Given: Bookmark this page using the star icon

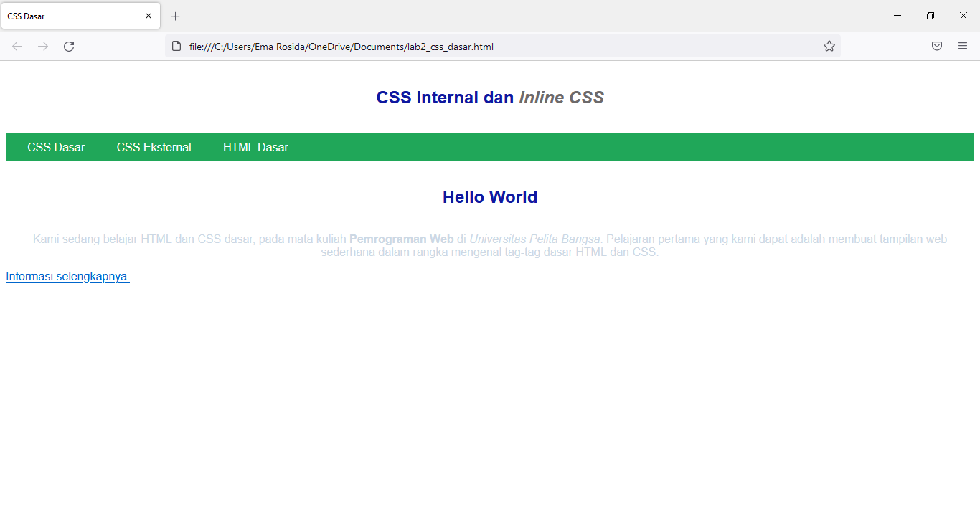Looking at the screenshot, I should [x=829, y=46].
